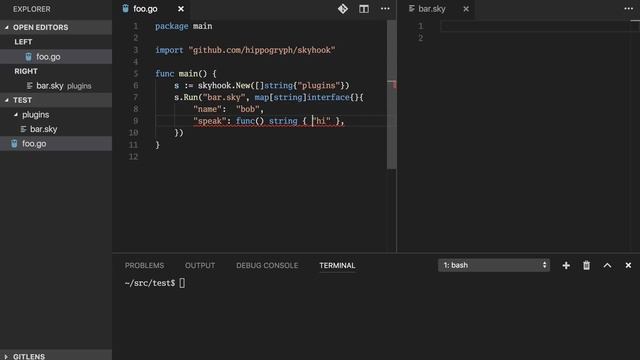Click the Go file icon beside foo.go in TEST tree

click(x=14, y=144)
